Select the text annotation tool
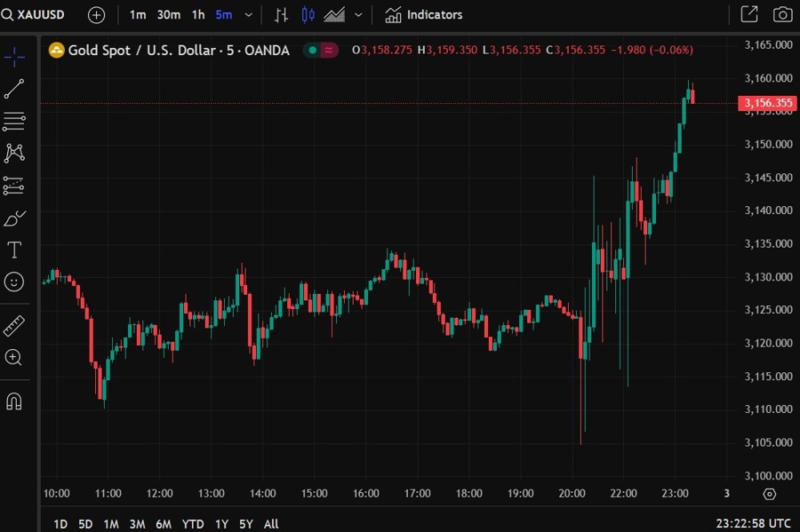 click(14, 250)
